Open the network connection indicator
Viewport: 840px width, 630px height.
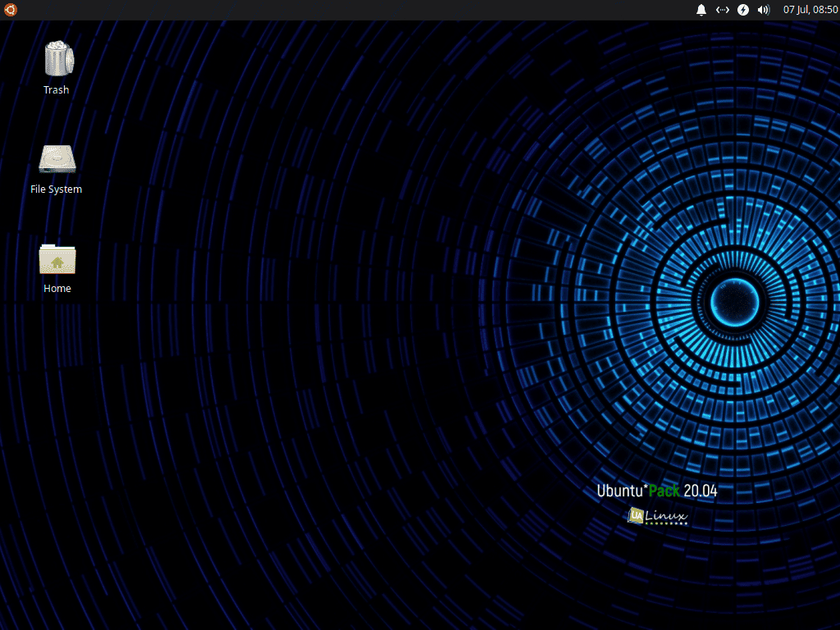coord(722,10)
